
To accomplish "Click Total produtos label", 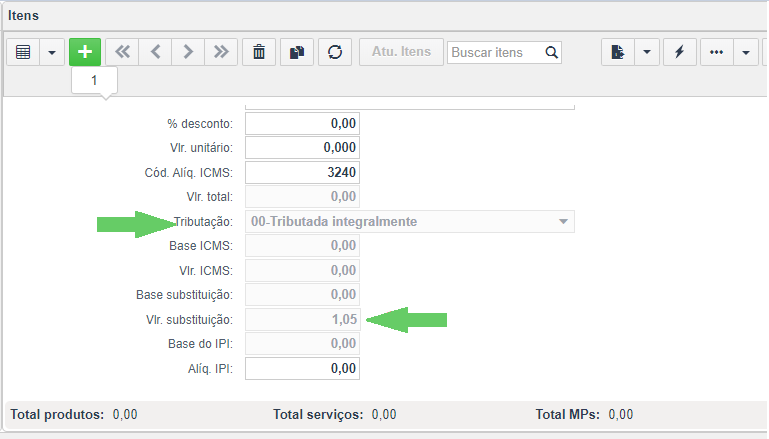I will pyautogui.click(x=57, y=414).
